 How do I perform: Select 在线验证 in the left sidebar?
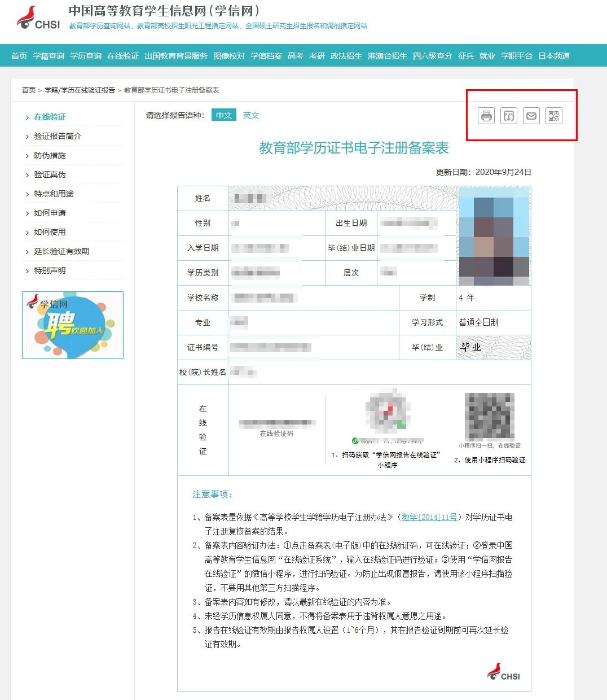(50, 117)
